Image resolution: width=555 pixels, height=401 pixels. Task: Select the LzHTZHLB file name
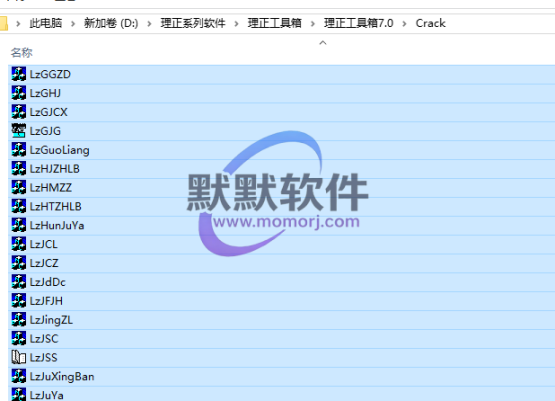coord(56,207)
